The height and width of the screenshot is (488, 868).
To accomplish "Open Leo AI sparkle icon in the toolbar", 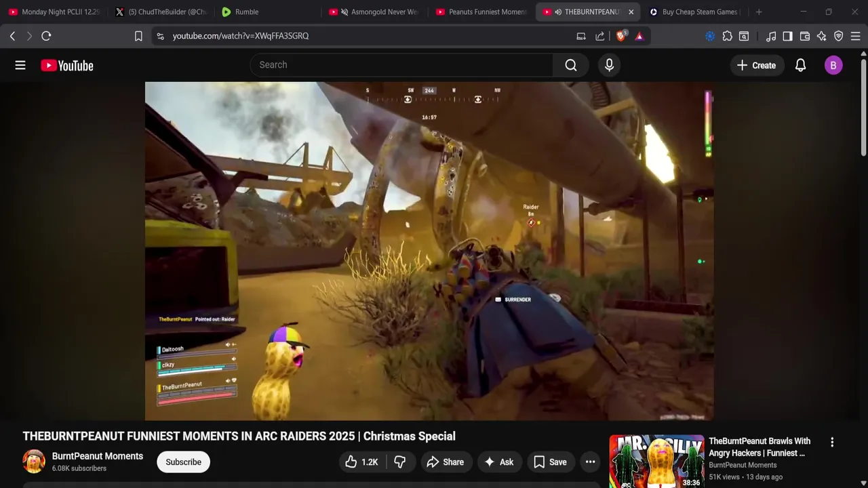I will [822, 36].
